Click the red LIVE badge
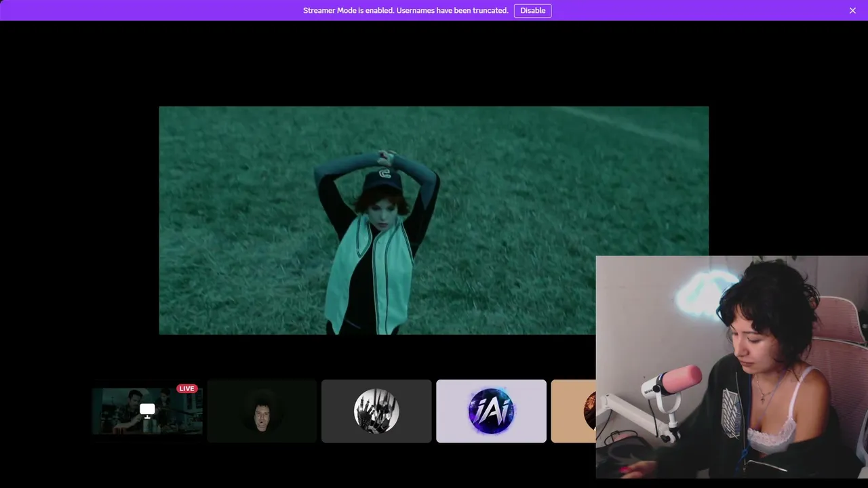 tap(186, 388)
